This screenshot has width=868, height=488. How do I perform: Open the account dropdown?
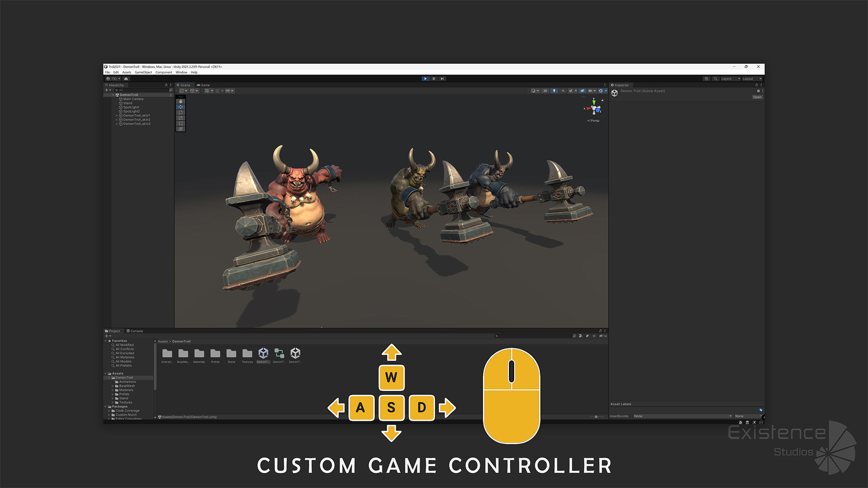[x=113, y=79]
